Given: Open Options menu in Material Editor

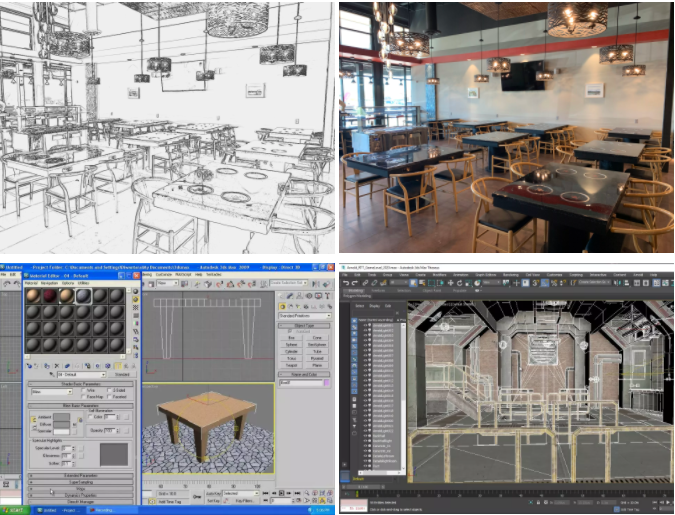Looking at the screenshot, I should click(68, 283).
